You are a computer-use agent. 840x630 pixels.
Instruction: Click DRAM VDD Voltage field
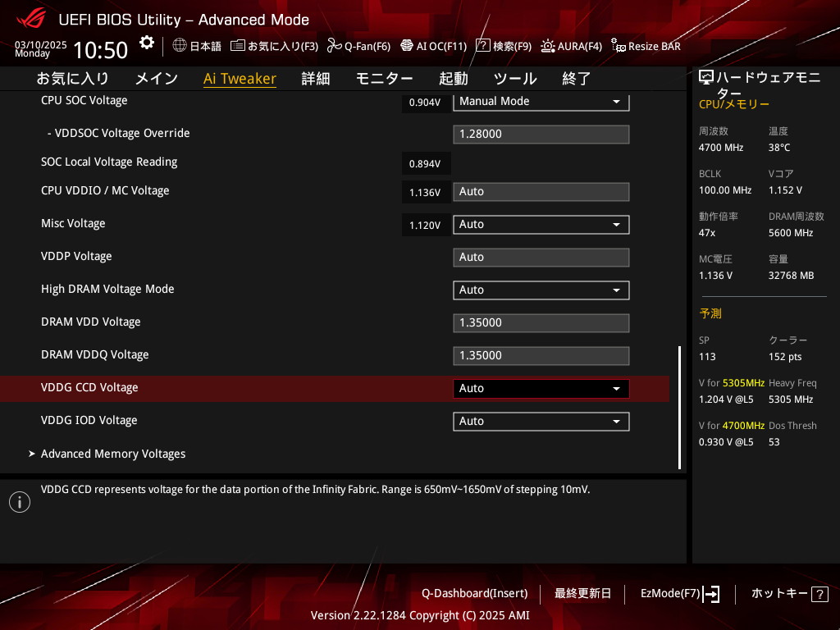click(x=541, y=323)
